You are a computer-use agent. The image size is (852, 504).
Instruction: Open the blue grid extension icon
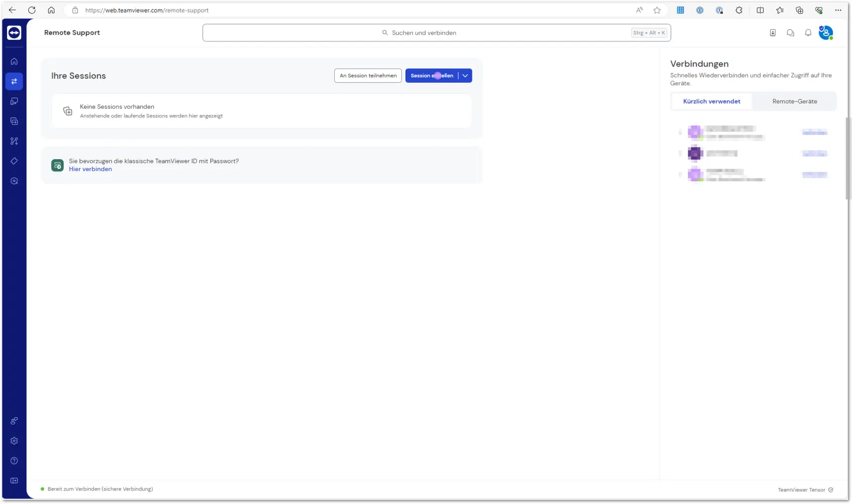click(681, 10)
